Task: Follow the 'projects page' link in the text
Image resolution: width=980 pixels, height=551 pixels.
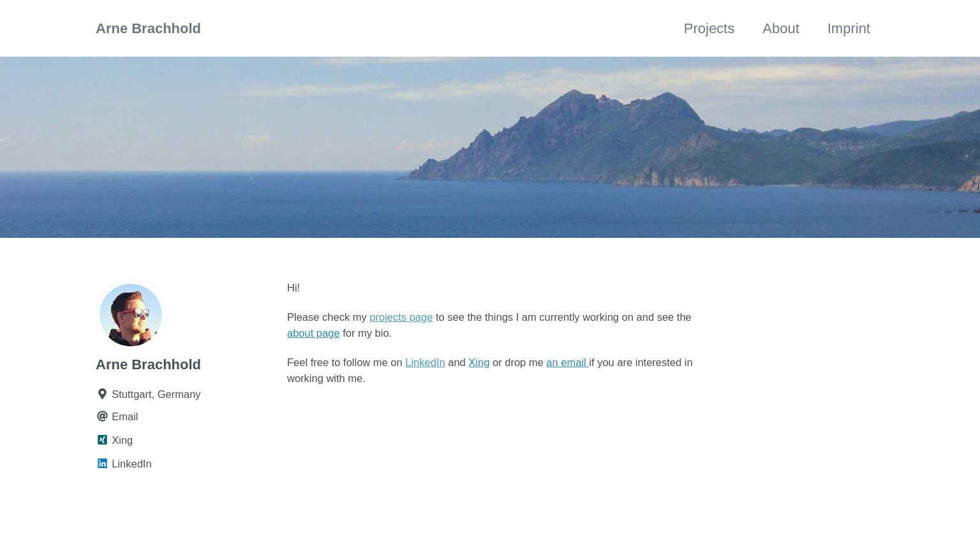Action: (401, 317)
